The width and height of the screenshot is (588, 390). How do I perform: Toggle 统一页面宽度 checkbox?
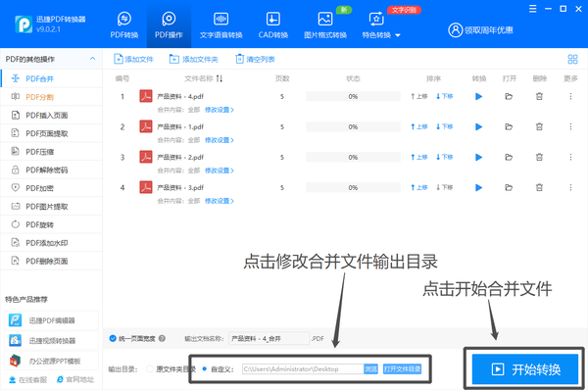click(x=113, y=338)
